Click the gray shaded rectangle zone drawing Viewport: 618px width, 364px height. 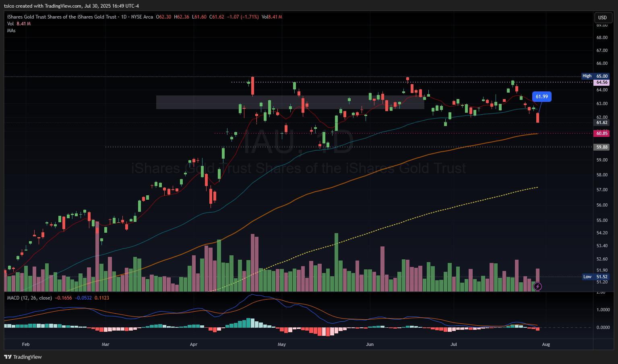[290, 102]
